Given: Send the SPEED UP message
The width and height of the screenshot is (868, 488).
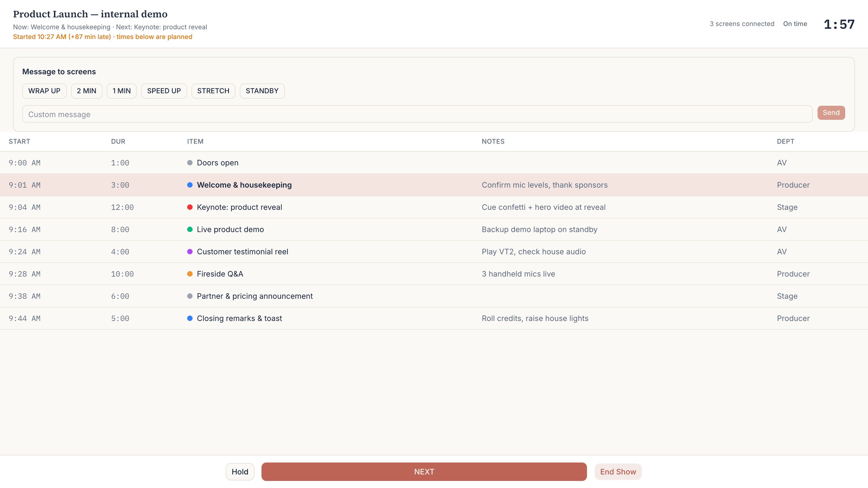Looking at the screenshot, I should (x=164, y=91).
